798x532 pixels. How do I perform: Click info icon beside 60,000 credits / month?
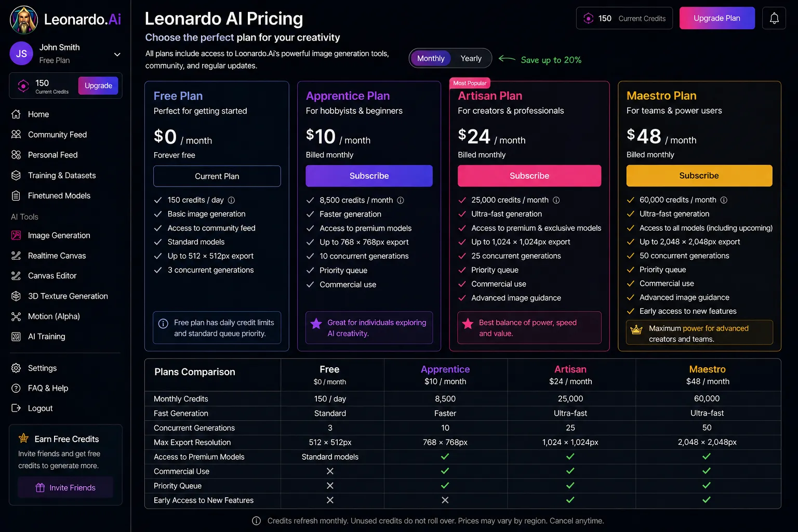pyautogui.click(x=724, y=200)
